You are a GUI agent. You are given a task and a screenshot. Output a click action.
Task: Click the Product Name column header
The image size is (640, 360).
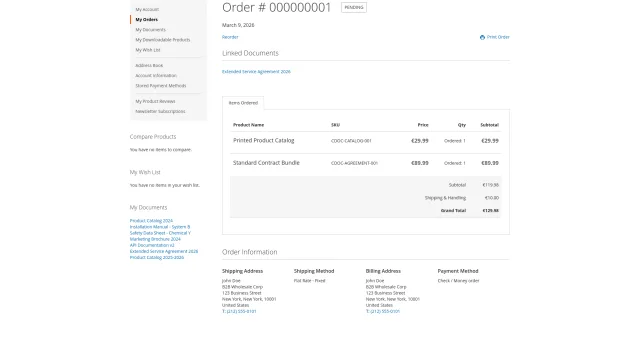249,125
